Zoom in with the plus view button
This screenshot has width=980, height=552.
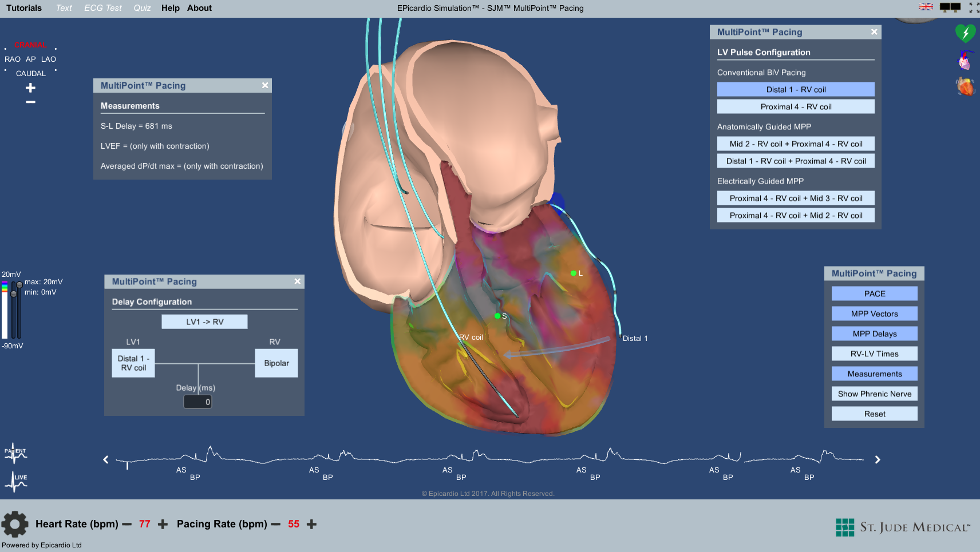31,88
